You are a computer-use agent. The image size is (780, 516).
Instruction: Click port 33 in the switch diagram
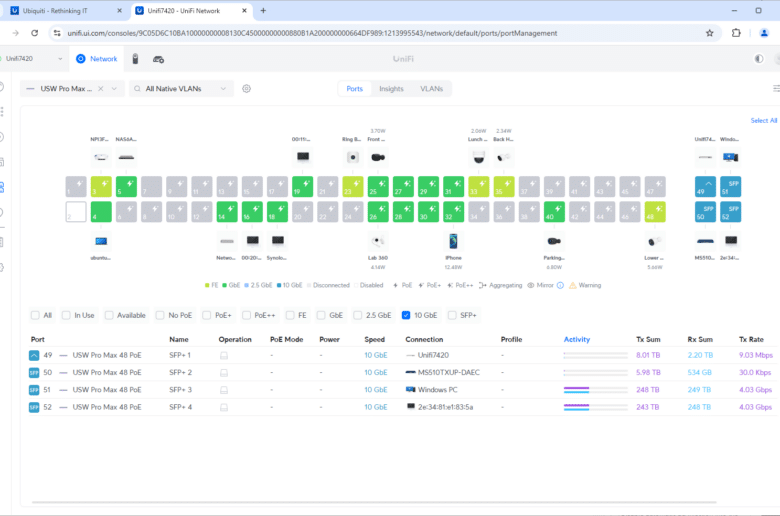479,187
